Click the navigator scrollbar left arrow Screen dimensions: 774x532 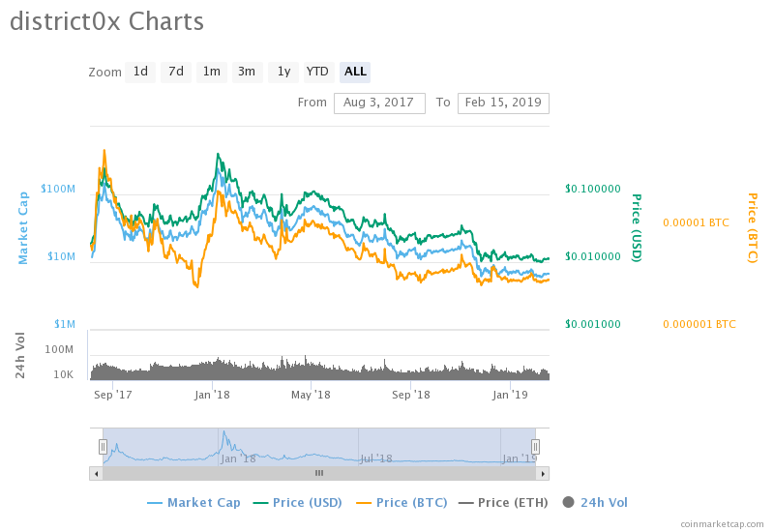(x=96, y=474)
